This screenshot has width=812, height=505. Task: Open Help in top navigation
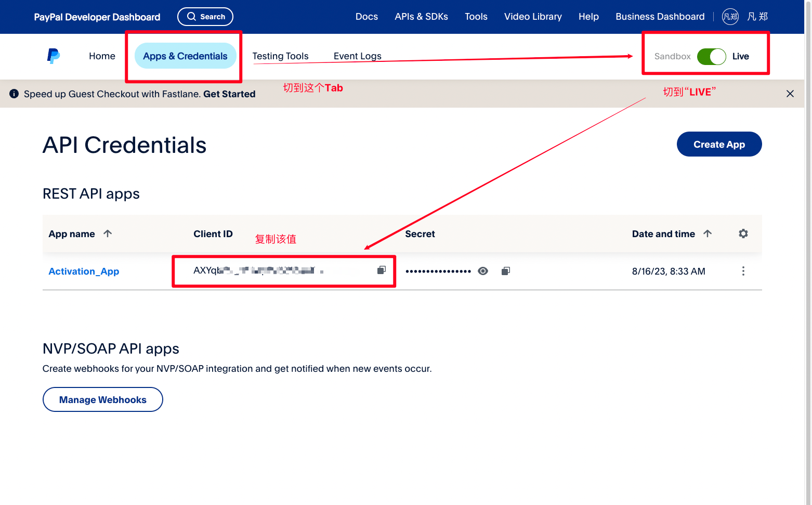588,17
